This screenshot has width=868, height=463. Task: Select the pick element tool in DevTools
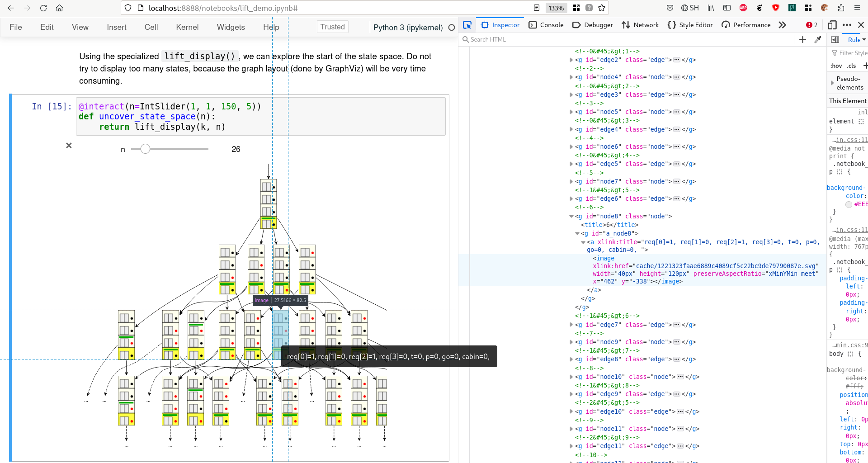[467, 25]
